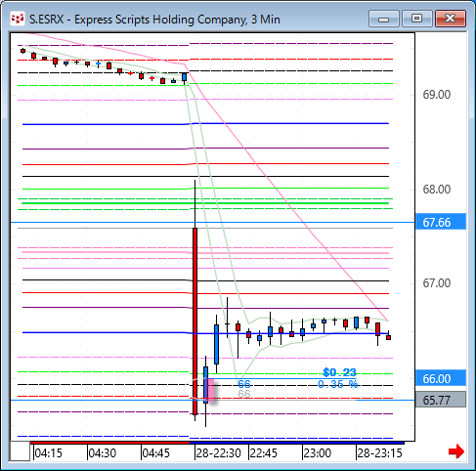Click the 68.00 price axis label
The width and height of the screenshot is (476, 471).
(x=437, y=190)
